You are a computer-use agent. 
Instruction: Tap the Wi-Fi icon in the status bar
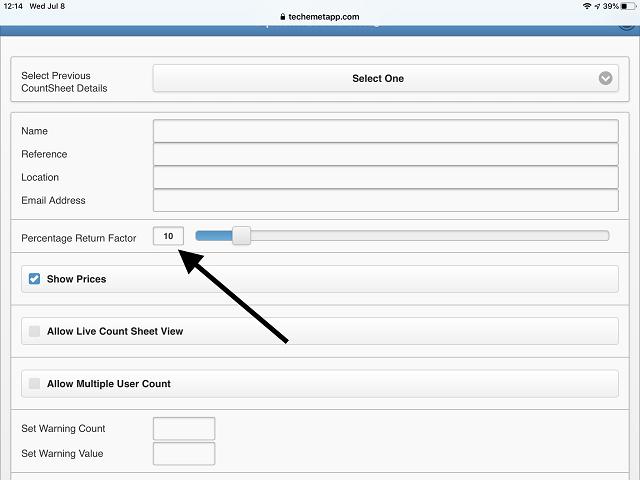click(586, 6)
